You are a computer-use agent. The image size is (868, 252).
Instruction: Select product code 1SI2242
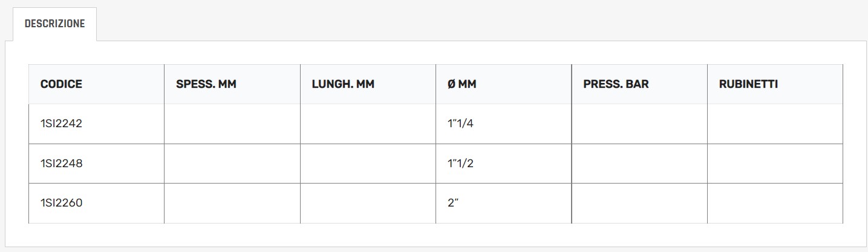61,124
